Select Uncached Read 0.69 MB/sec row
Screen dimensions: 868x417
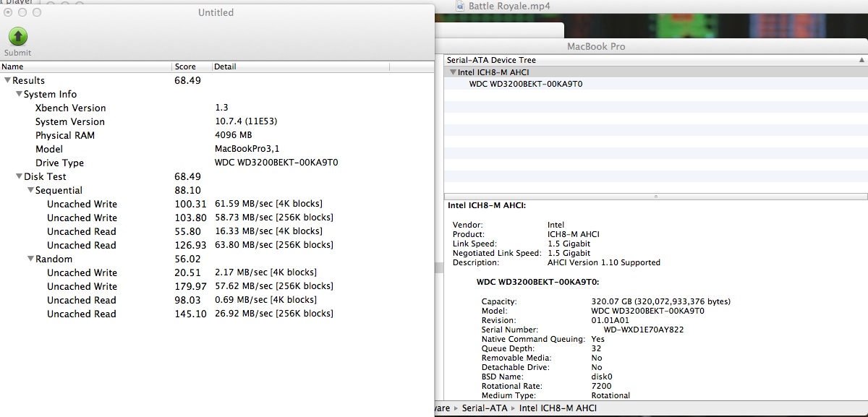coord(217,300)
